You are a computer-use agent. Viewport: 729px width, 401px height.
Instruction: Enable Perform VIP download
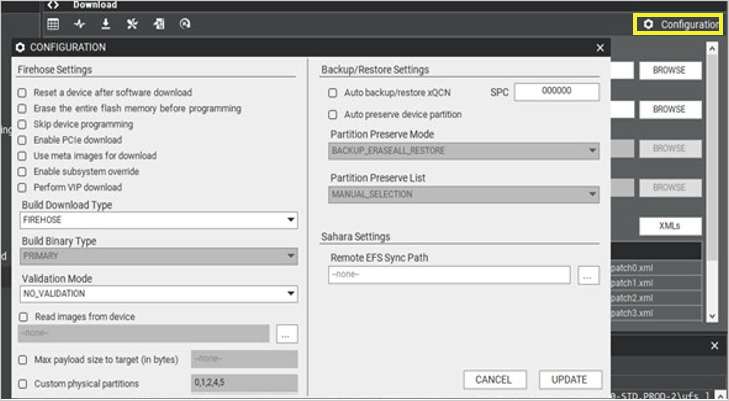(x=22, y=188)
